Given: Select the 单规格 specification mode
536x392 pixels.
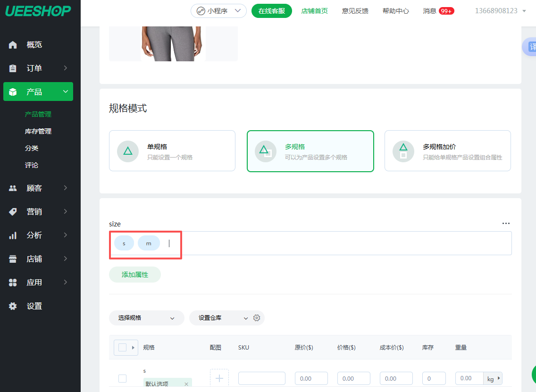Looking at the screenshot, I should pos(172,151).
